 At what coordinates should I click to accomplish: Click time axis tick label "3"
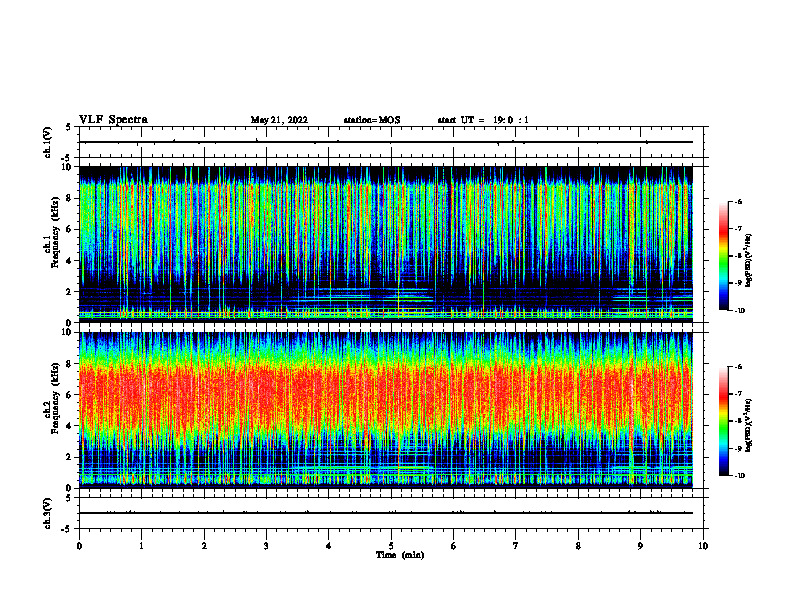pyautogui.click(x=266, y=546)
